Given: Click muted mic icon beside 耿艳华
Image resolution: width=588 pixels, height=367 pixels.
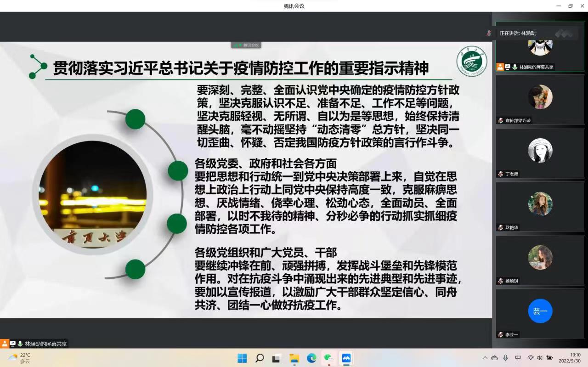Looking at the screenshot, I should tap(501, 227).
